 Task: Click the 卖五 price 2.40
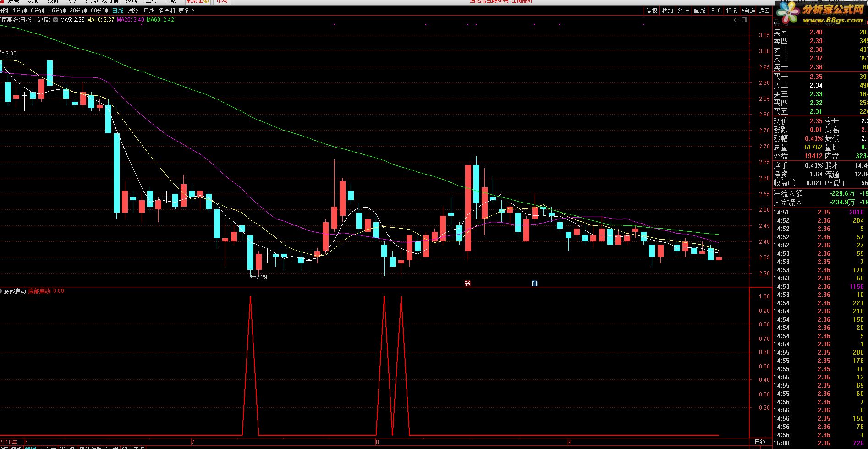[816, 32]
